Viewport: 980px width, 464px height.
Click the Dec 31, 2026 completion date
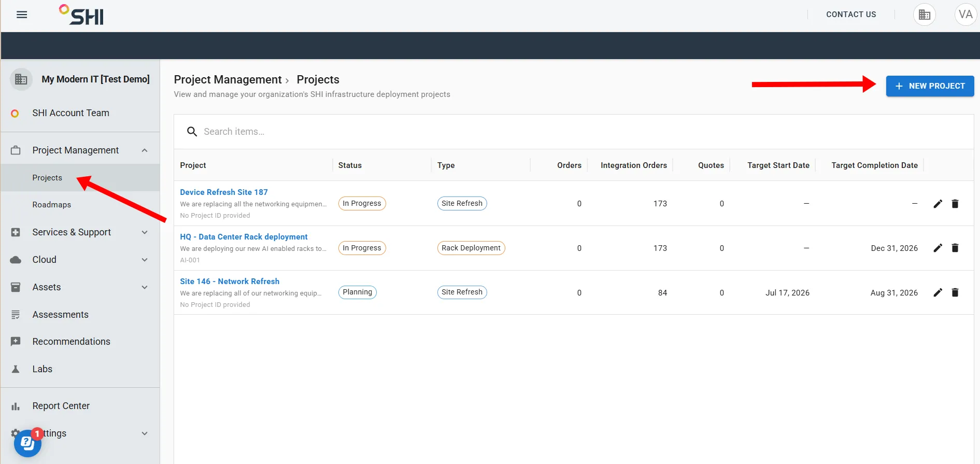[894, 248]
